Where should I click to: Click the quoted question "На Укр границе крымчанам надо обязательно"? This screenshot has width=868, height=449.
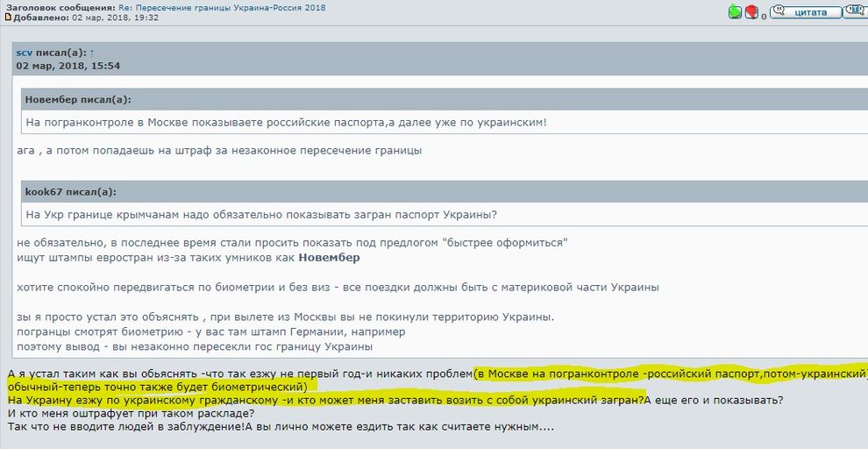[x=261, y=214]
